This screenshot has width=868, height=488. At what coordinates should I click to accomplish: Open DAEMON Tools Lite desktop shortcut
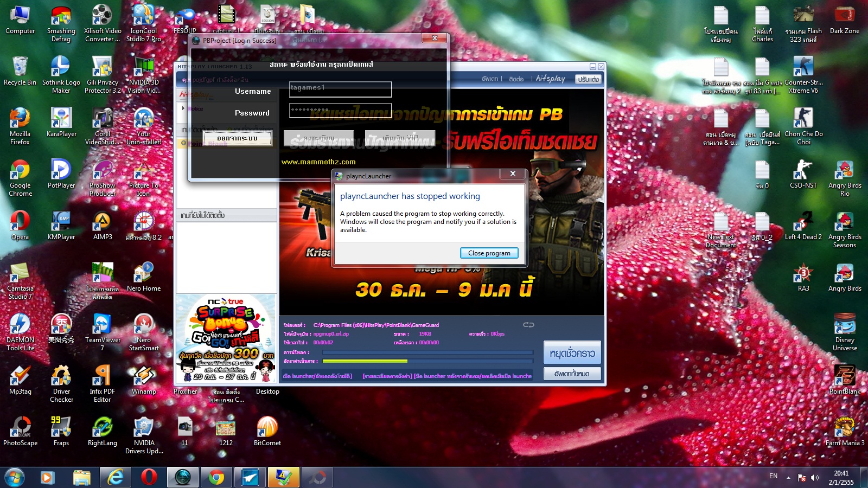[20, 332]
